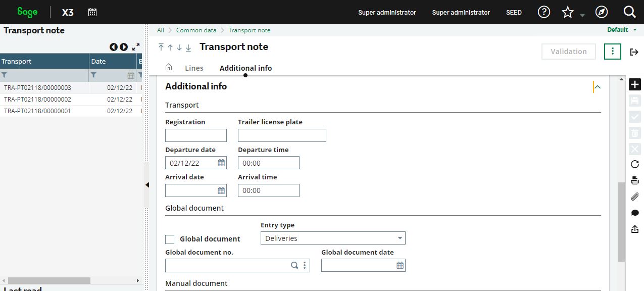Open the calendar icon next to X3 logo
The width and height of the screenshot is (644, 291).
click(92, 12)
